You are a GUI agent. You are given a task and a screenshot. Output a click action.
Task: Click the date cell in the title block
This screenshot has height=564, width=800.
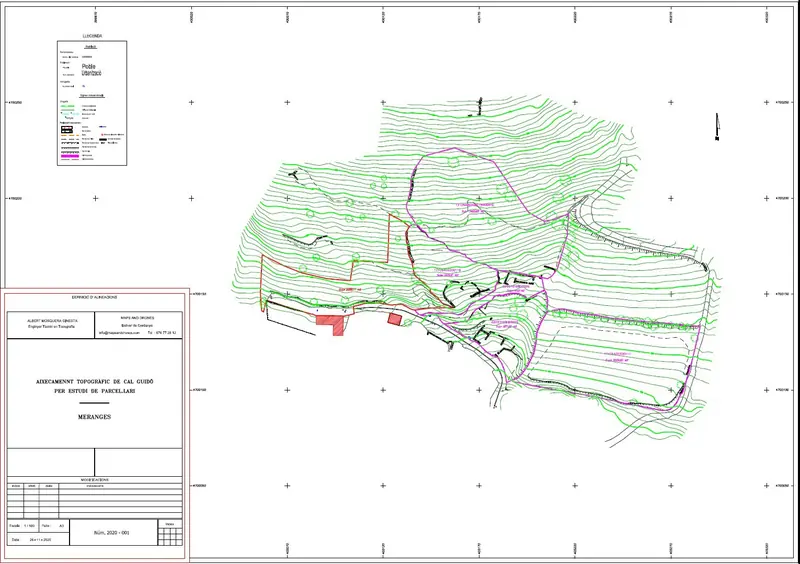(38, 539)
